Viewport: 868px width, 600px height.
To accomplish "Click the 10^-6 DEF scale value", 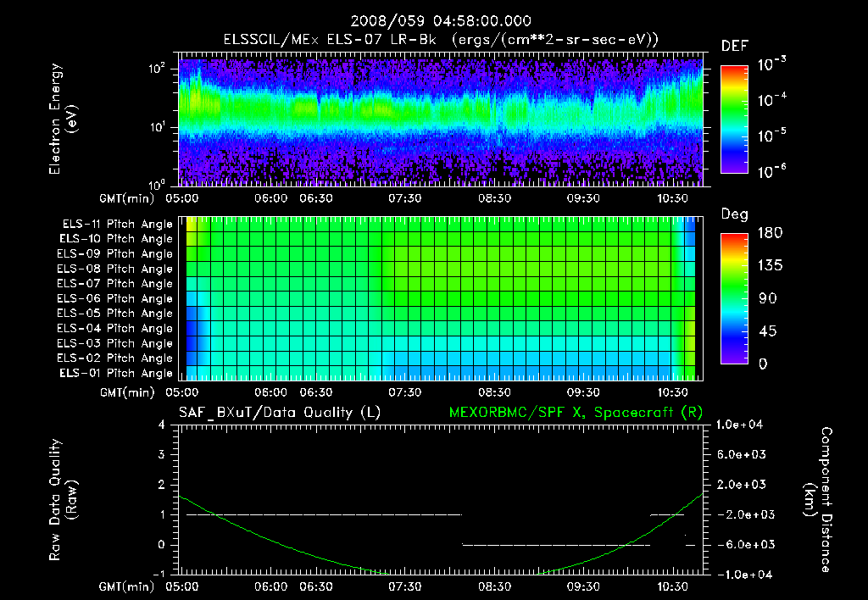I will pos(771,171).
